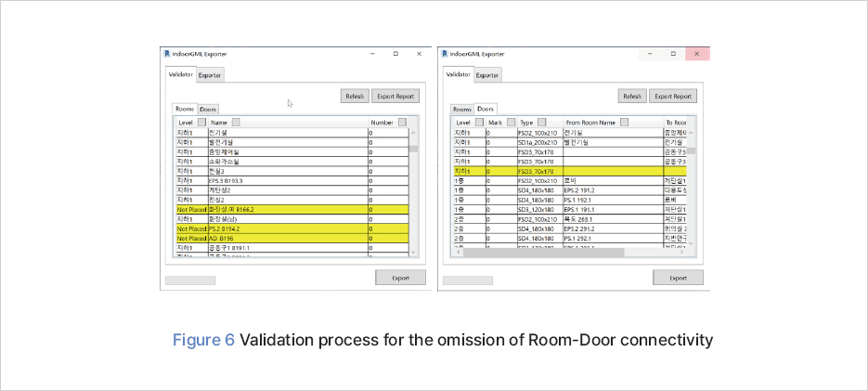This screenshot has width=868, height=391.
Task: Select the Validator tab in the Rooms-list window
Action: tap(181, 73)
